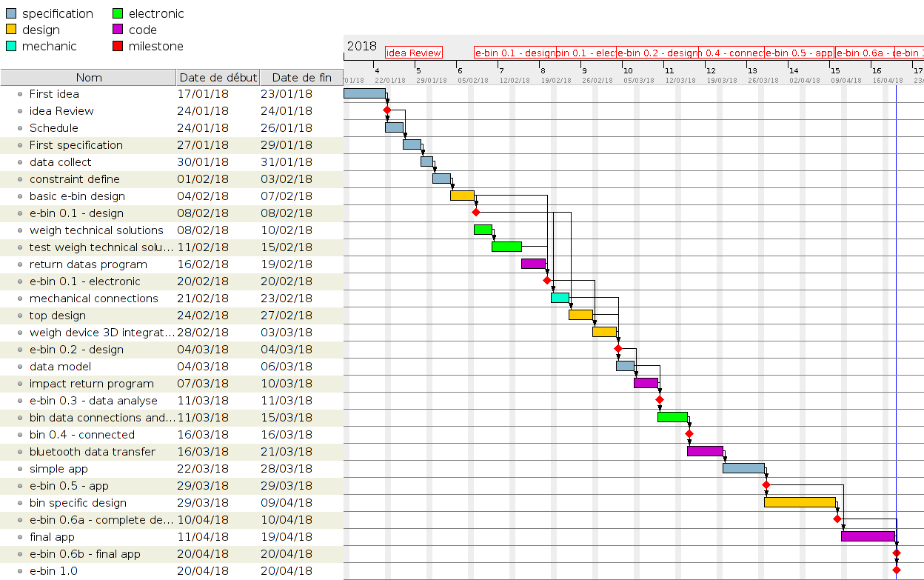Select the e-bin 1.0 task row
This screenshot has height=580, width=924.
tap(172, 571)
